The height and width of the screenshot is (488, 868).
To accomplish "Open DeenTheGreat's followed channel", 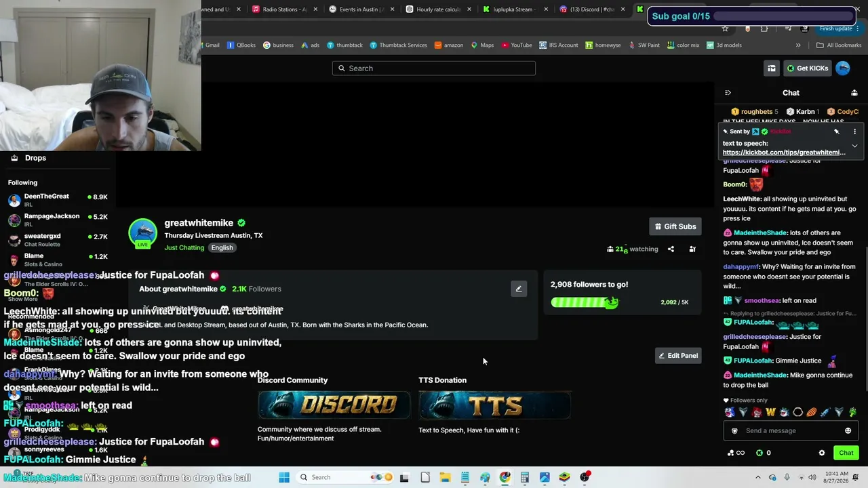I will pos(58,200).
